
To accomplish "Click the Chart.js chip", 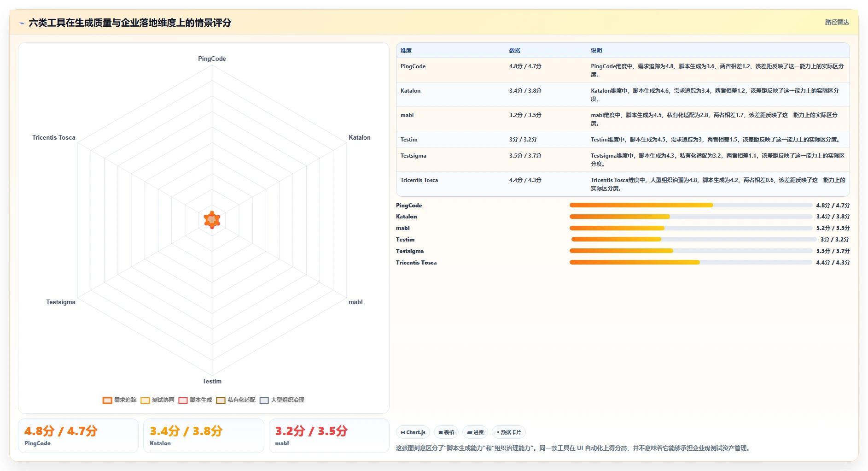I will (413, 432).
